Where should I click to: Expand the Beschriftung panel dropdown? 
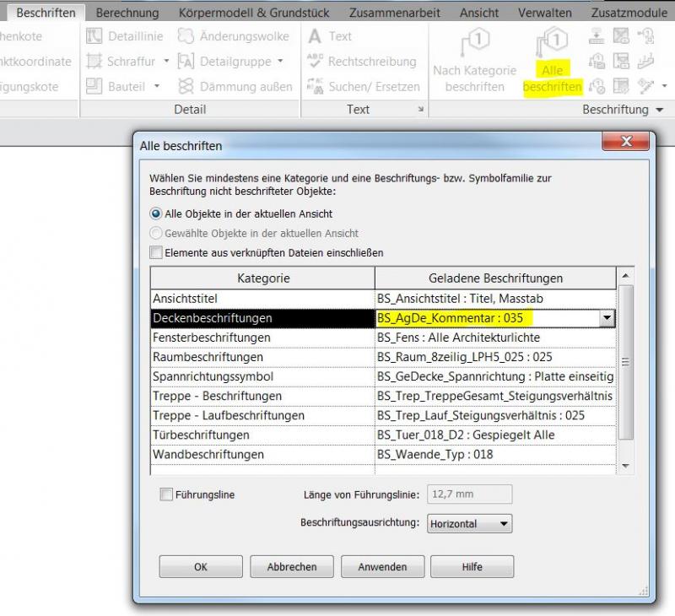658,110
